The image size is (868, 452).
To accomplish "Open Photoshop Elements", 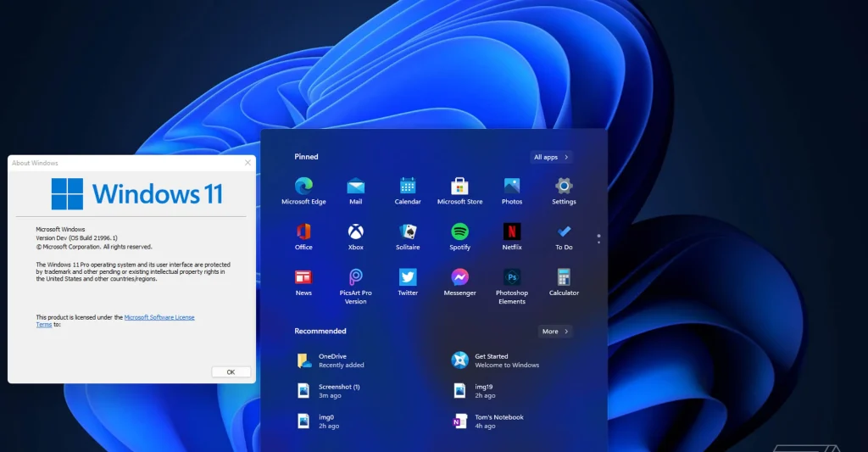I will (x=512, y=277).
